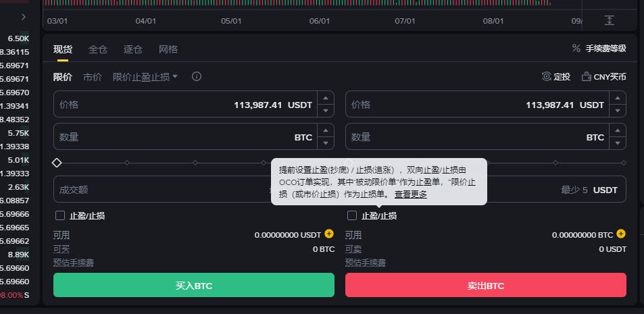The height and width of the screenshot is (314, 644).
Task: Click the buy amount slider start handle
Action: [57, 163]
